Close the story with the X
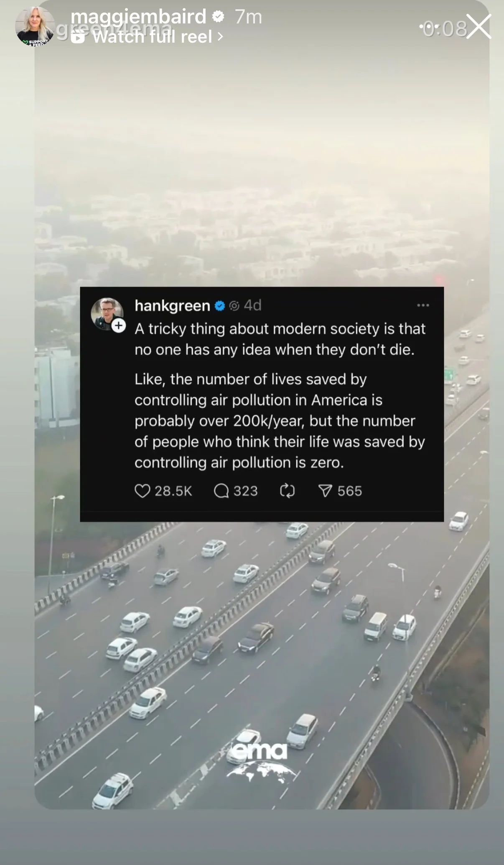This screenshot has height=865, width=504. (x=479, y=26)
